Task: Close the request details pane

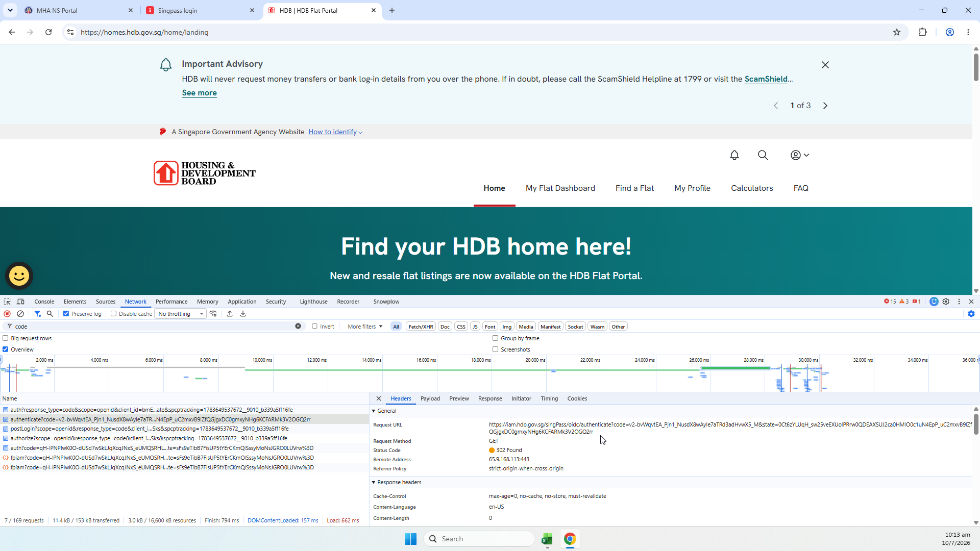Action: [379, 398]
